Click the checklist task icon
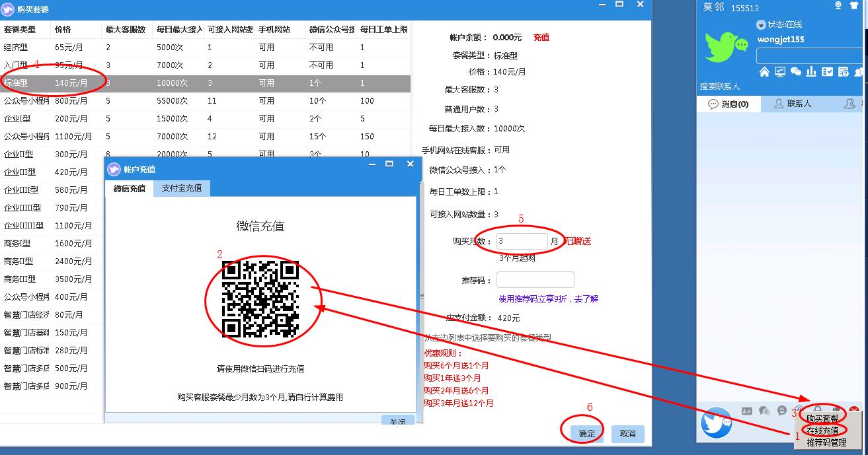 [827, 72]
